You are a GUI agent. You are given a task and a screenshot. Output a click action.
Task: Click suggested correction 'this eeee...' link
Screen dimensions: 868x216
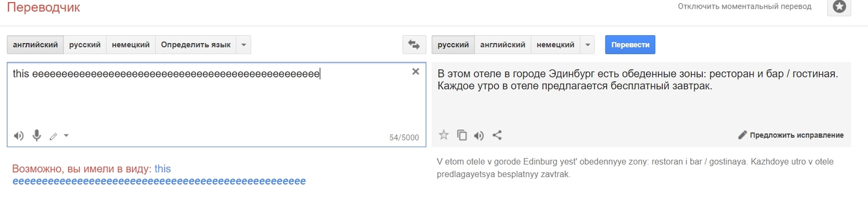(159, 175)
